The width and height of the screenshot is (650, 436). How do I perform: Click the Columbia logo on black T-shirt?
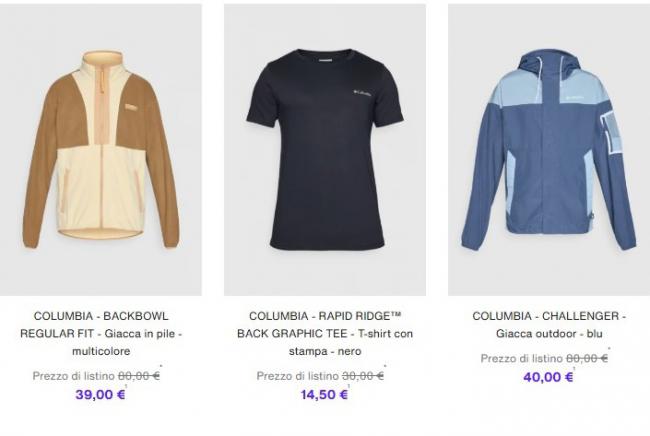(x=363, y=93)
